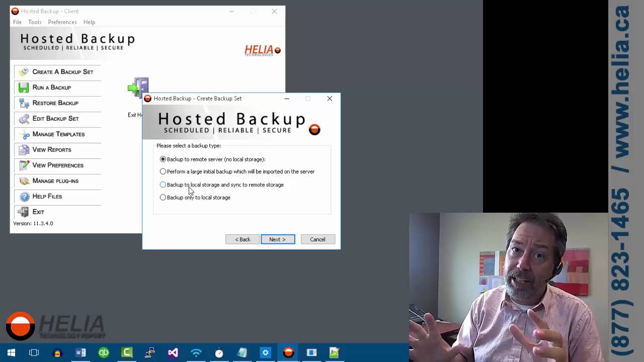Open Microsoft Word from the taskbar
The width and height of the screenshot is (644, 362).
80,353
